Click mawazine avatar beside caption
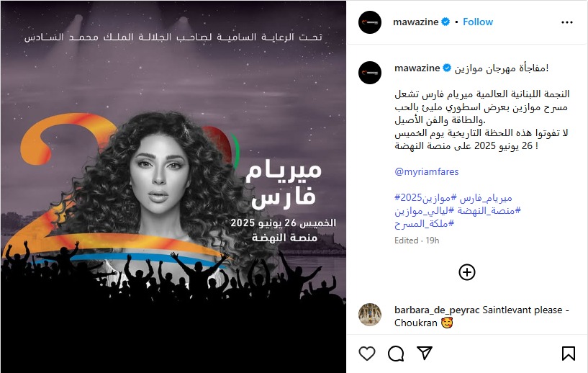This screenshot has width=588, height=373. [x=370, y=73]
